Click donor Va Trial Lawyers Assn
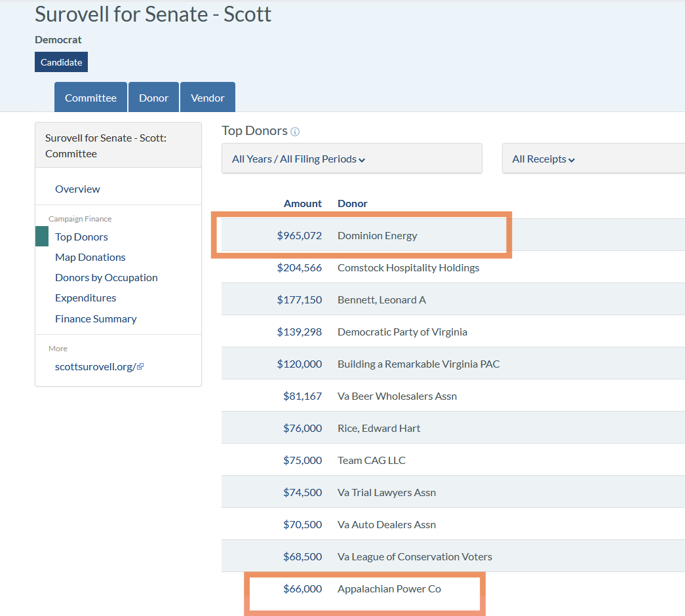 click(387, 492)
